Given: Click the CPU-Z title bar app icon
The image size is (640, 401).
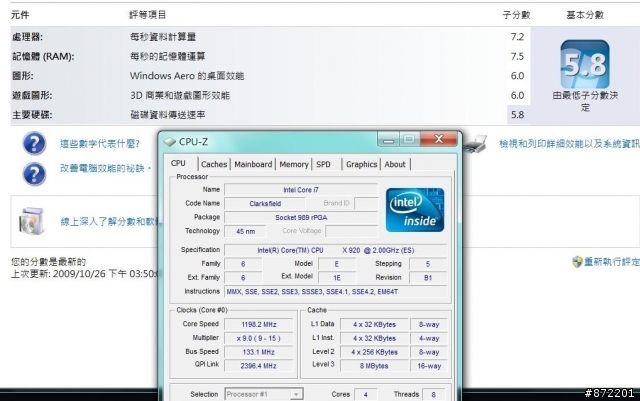Looking at the screenshot, I should (x=169, y=142).
